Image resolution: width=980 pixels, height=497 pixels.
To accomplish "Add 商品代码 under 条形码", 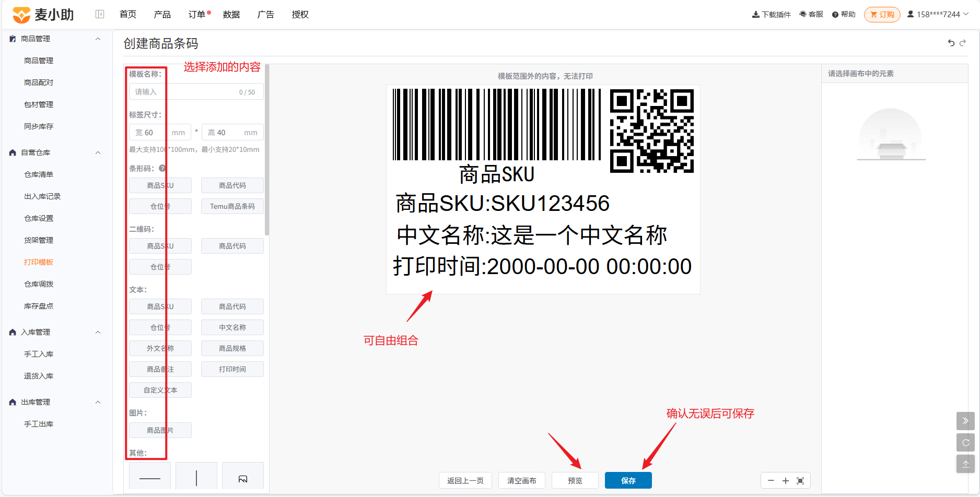I will (x=232, y=185).
